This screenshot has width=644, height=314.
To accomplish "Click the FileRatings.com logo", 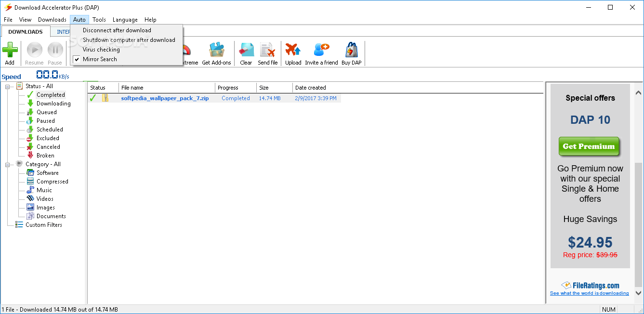I will coord(590,286).
